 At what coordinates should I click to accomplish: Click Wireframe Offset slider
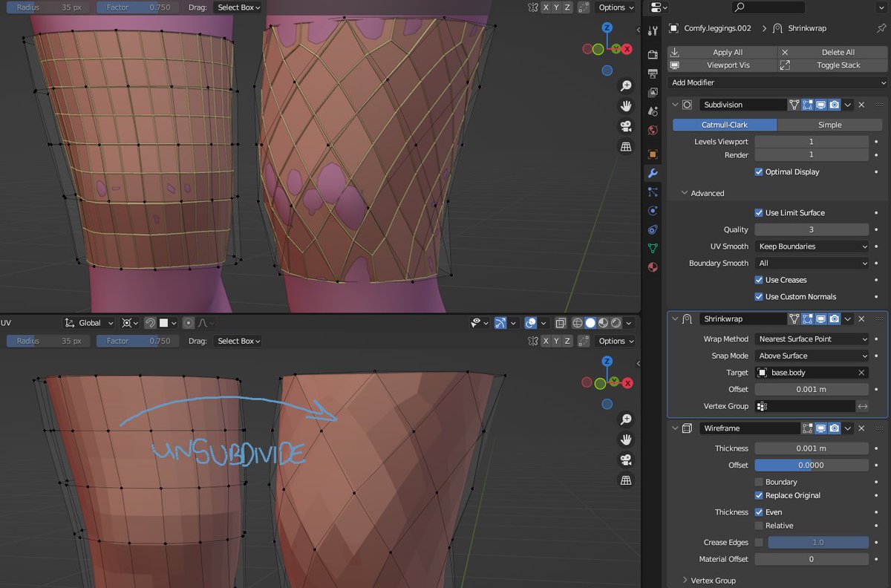[812, 465]
